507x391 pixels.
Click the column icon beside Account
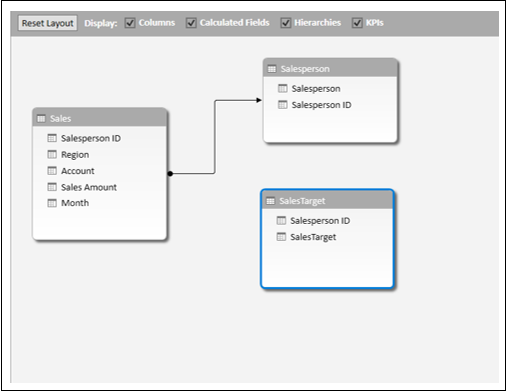[52, 171]
